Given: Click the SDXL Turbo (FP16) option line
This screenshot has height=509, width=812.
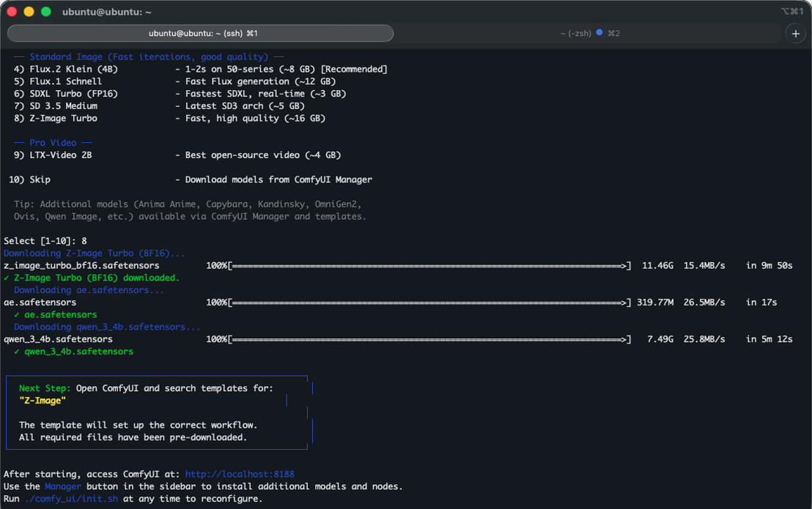Looking at the screenshot, I should tap(180, 94).
